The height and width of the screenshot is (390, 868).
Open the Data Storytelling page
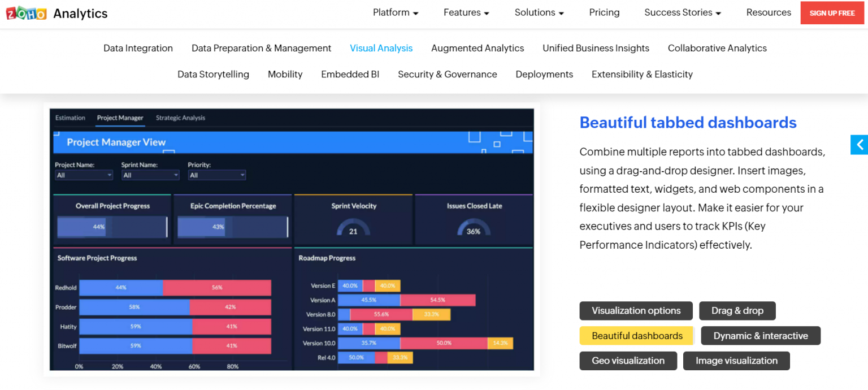click(213, 74)
